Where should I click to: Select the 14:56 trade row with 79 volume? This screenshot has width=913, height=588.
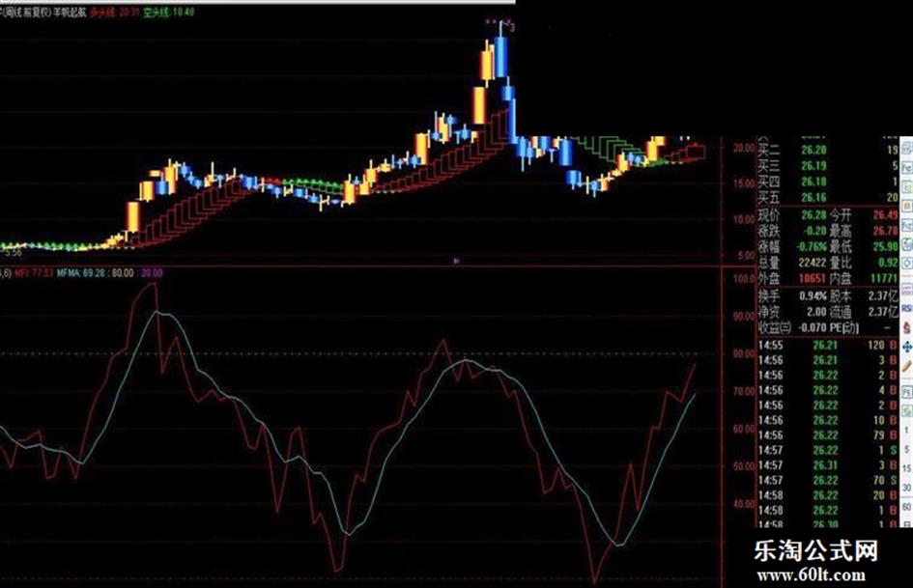tap(828, 434)
